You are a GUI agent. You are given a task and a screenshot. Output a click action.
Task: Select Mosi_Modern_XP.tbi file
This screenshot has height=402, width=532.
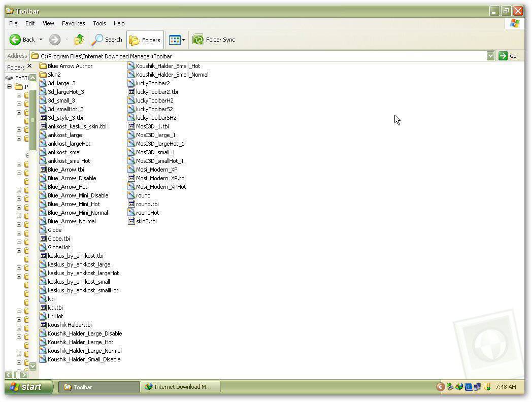coord(157,178)
